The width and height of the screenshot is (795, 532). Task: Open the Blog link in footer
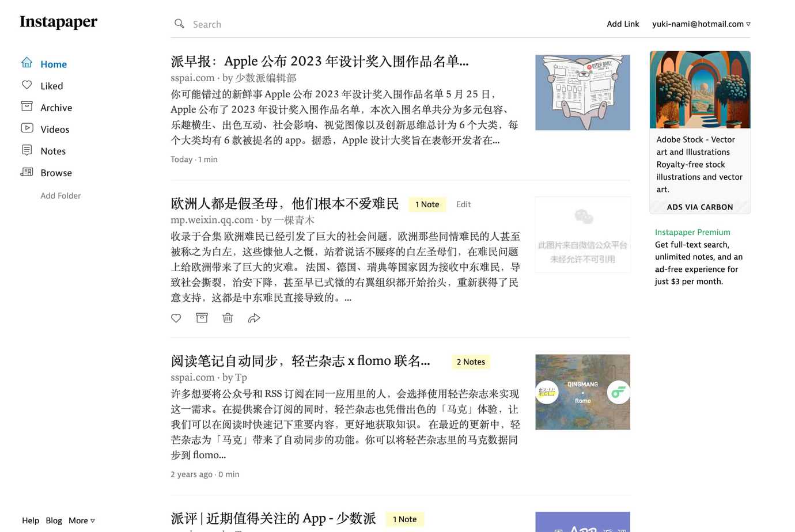pos(54,520)
